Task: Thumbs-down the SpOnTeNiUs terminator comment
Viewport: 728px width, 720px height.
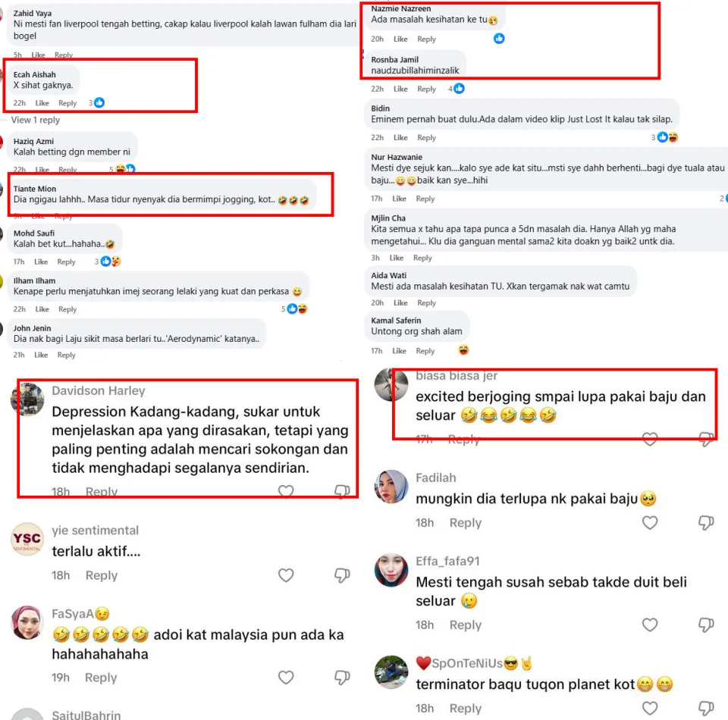Action: [706, 709]
